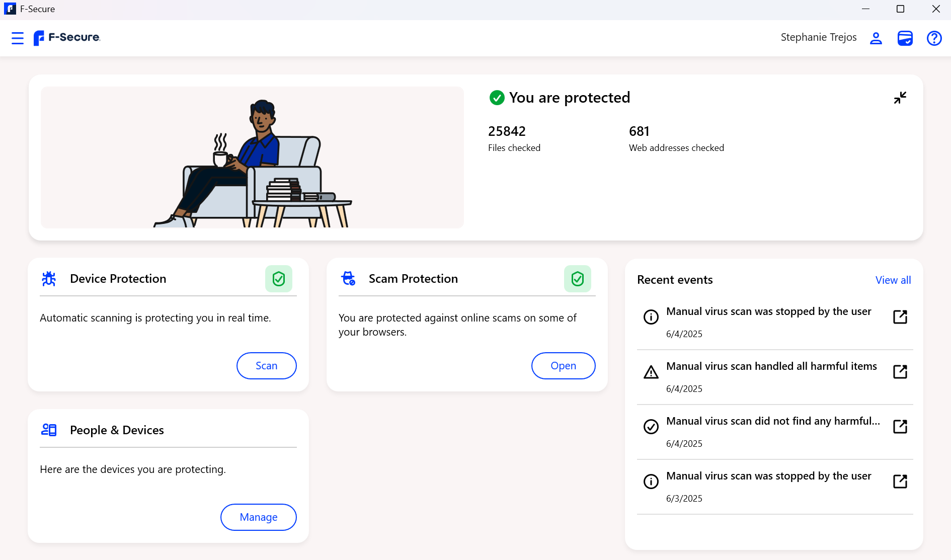Click the Stephanie Trejos account name

(819, 37)
